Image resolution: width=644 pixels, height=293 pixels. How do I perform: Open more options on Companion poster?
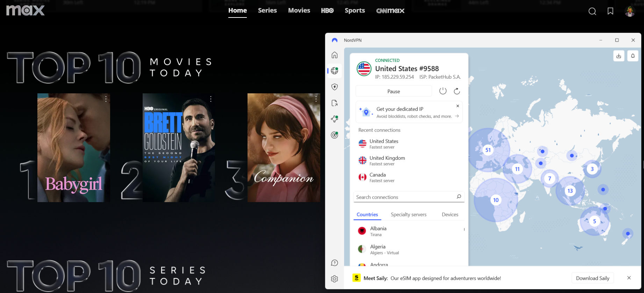tap(316, 99)
